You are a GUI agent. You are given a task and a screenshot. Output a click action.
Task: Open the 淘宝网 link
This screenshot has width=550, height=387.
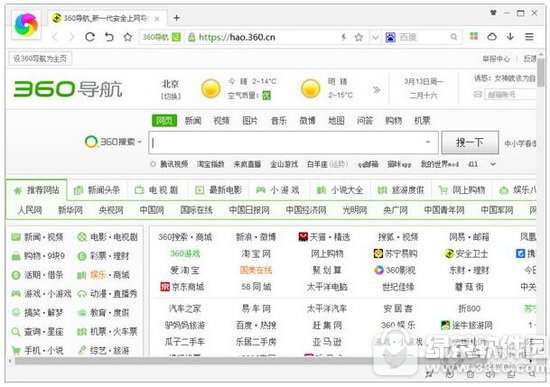[256, 254]
